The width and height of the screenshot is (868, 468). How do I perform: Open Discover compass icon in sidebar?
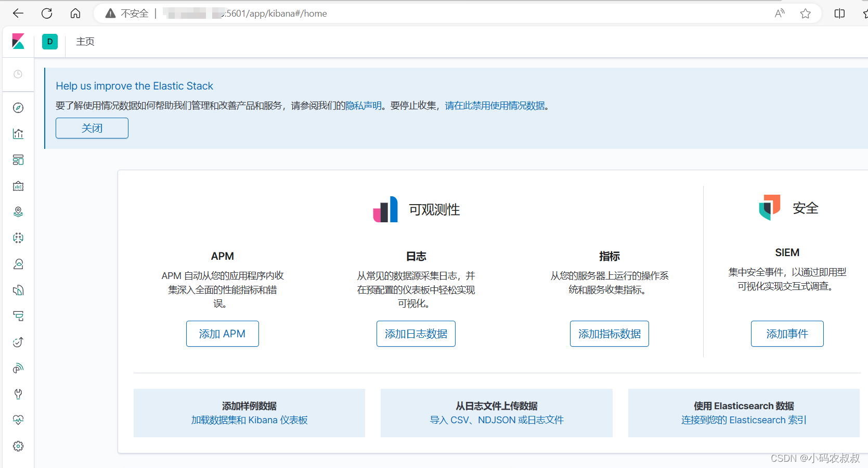[18, 108]
